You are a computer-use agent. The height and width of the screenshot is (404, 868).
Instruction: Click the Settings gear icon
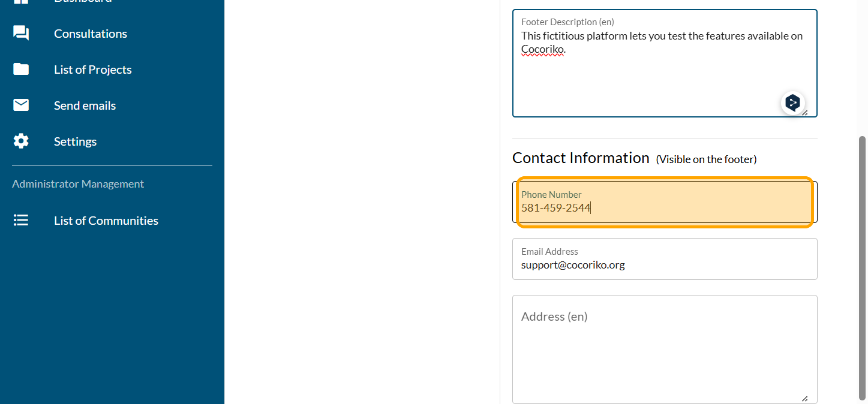[x=21, y=141]
